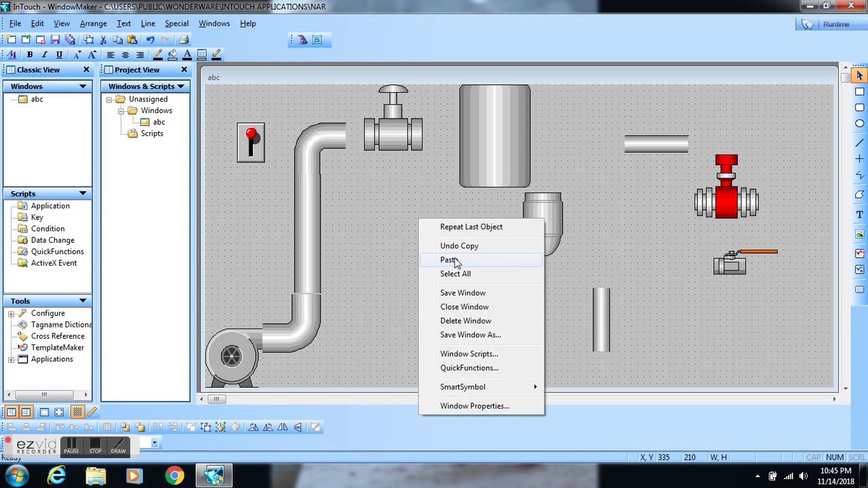Click ezvid PAUSE button
The image size is (868, 488).
click(x=72, y=446)
